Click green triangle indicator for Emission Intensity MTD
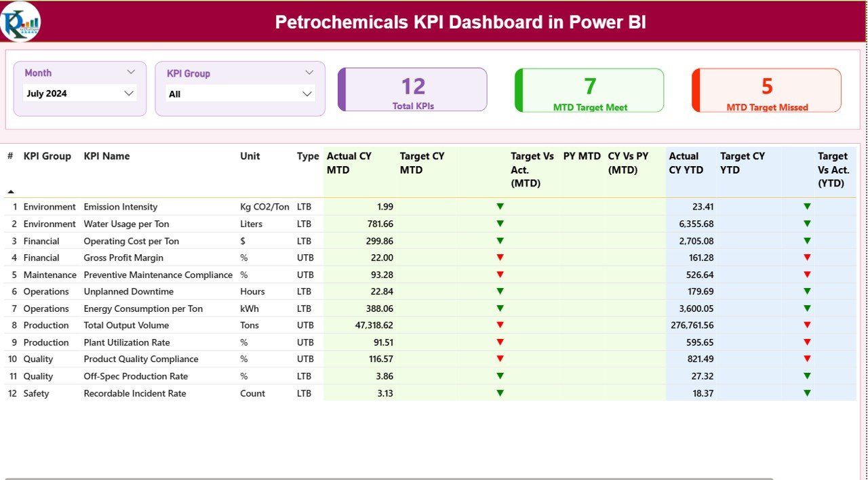 click(500, 206)
